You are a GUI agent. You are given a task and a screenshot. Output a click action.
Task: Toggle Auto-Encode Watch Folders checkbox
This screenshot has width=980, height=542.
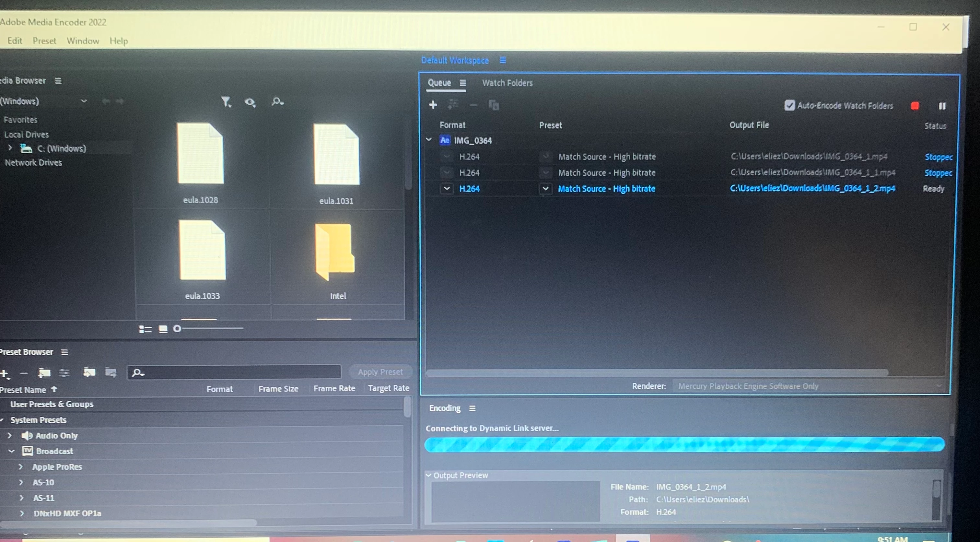(789, 105)
